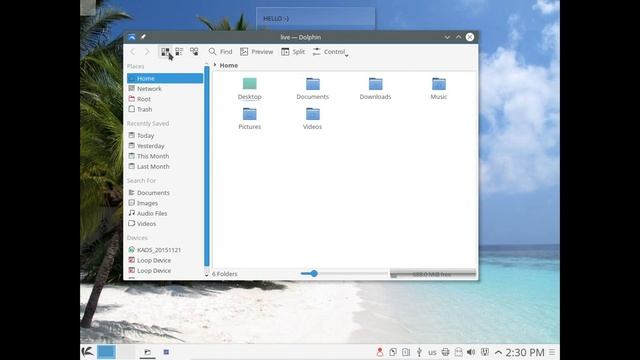Search for Images in sidebar
This screenshot has height=360, width=640.
click(165, 203)
